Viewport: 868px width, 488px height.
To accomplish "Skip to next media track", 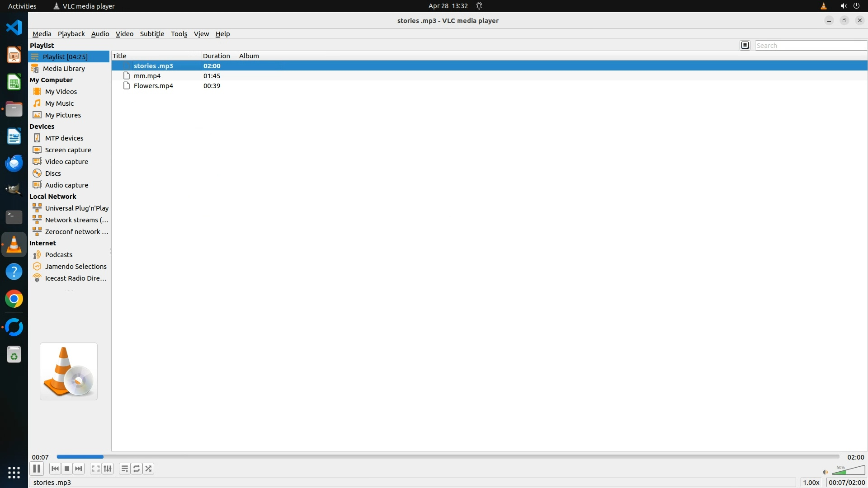I will 79,469.
